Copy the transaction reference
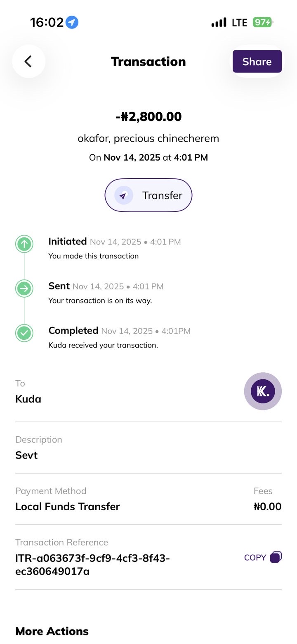Viewport: 297px width, 644px height. [x=255, y=557]
